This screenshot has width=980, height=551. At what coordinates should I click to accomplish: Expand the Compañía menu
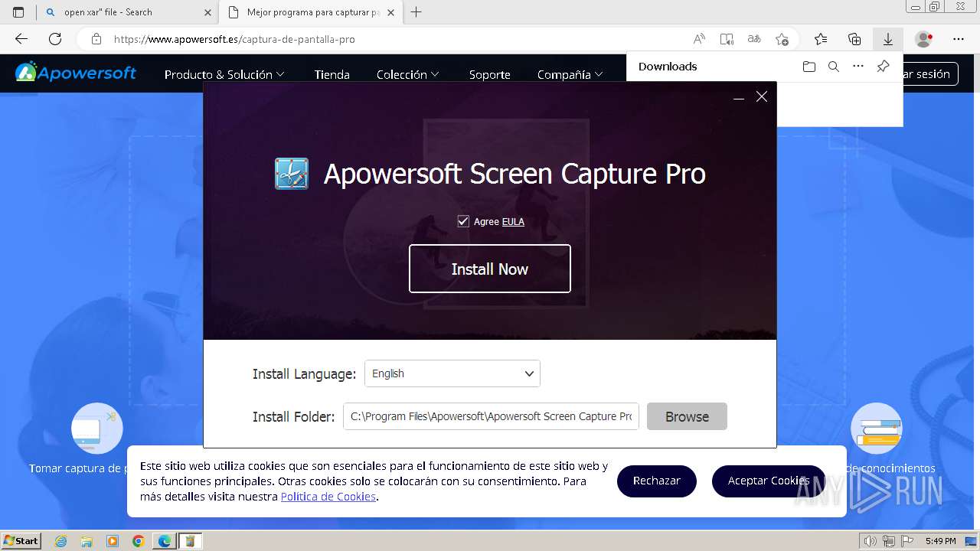click(x=570, y=74)
